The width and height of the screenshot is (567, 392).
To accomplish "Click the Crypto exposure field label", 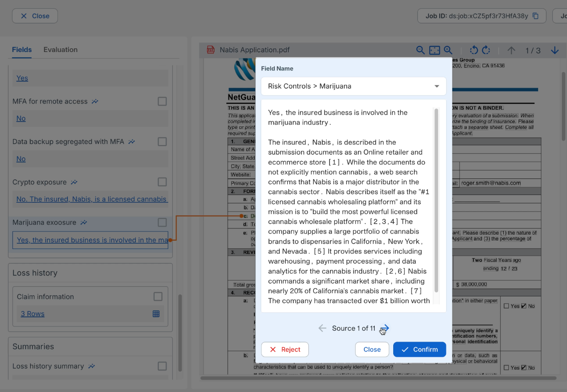I will 40,182.
